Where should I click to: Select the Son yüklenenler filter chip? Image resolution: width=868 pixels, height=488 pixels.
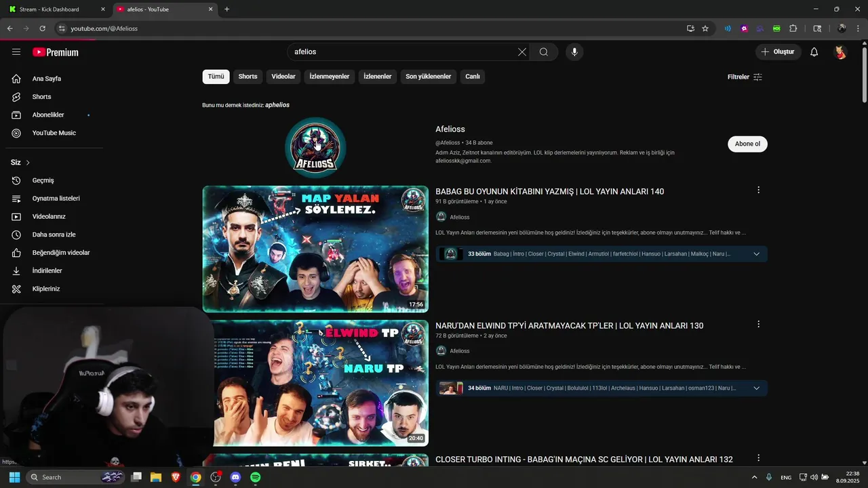point(428,77)
